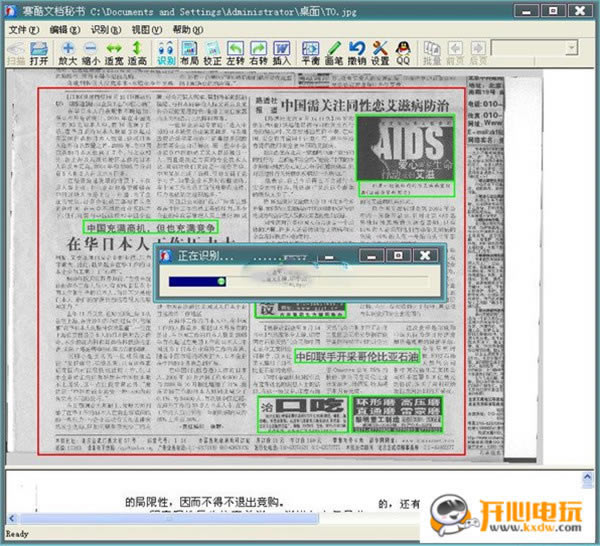Click the scroll up arrow in text pane
600x546 pixels.
(587, 478)
